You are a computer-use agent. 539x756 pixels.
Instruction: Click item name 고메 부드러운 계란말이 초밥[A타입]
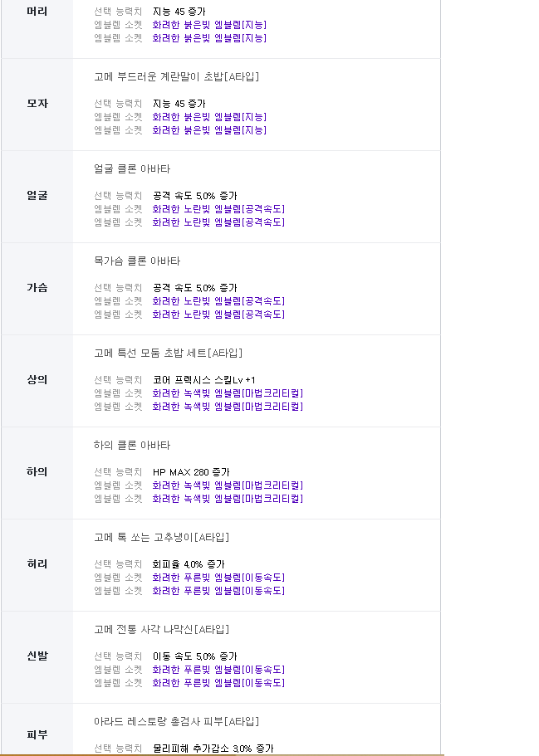(177, 76)
